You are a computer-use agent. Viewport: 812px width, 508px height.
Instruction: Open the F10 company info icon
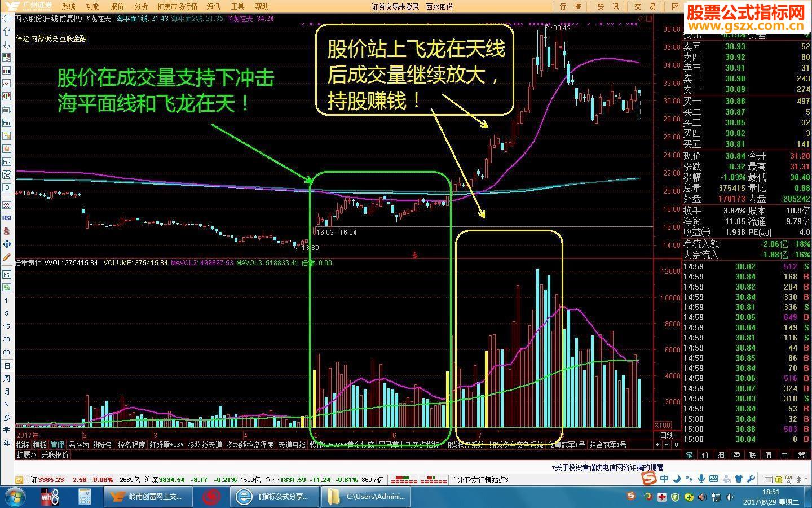coord(7,122)
